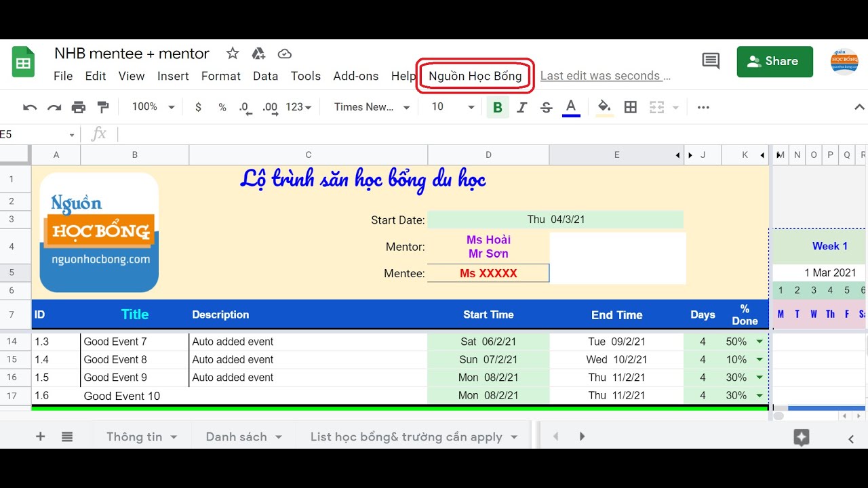Open the Nguồn Học Bổng menu
868x488 pixels.
tap(474, 76)
